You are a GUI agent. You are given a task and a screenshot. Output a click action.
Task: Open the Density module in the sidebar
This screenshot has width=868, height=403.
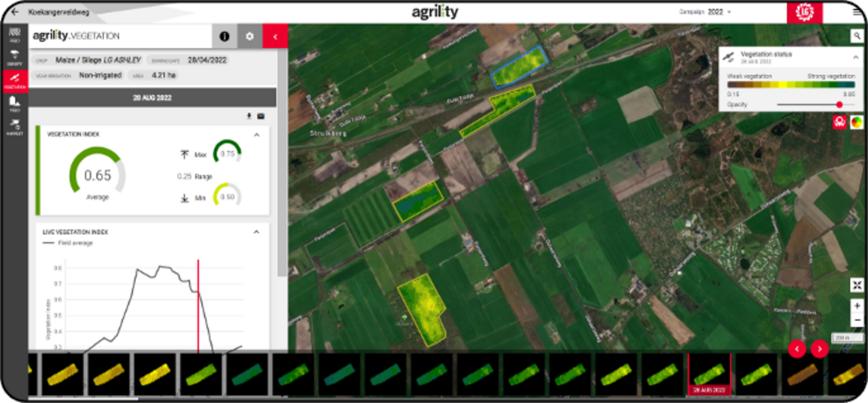[x=15, y=58]
